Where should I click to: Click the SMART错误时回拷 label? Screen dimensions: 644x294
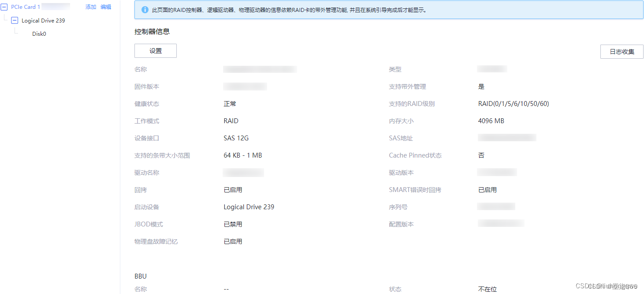click(x=415, y=190)
